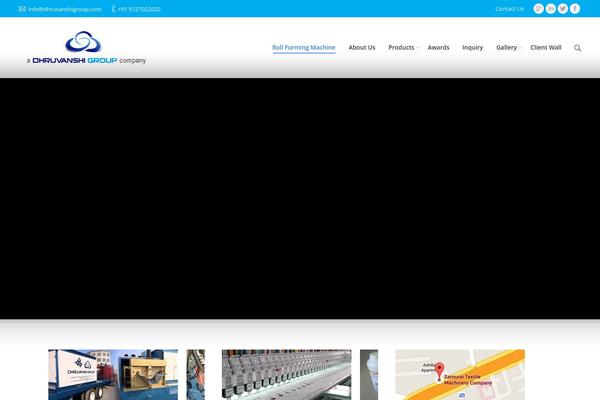
Task: Open the Twitter social icon
Action: click(x=563, y=9)
